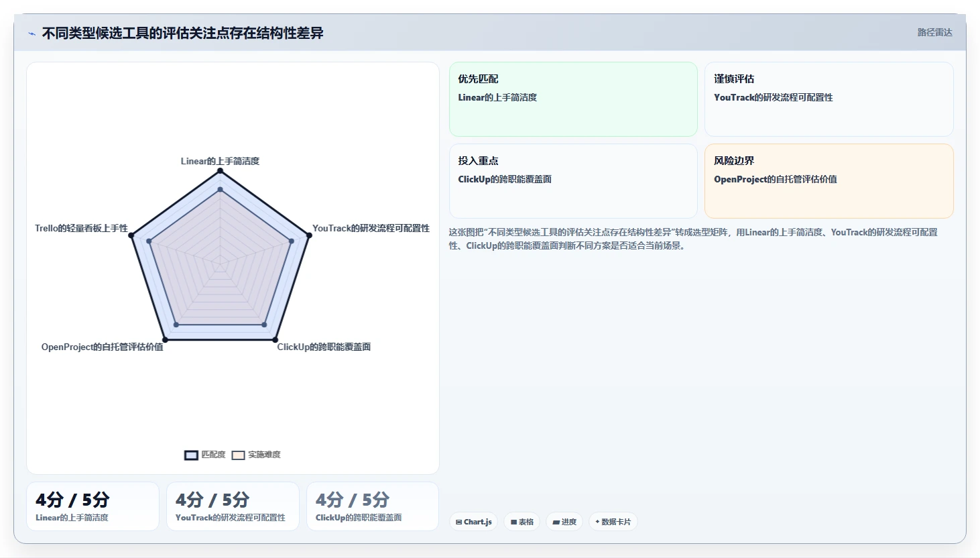Click radar axis label YouTrack的研发流程可配置性
This screenshot has height=558, width=980.
(x=371, y=228)
